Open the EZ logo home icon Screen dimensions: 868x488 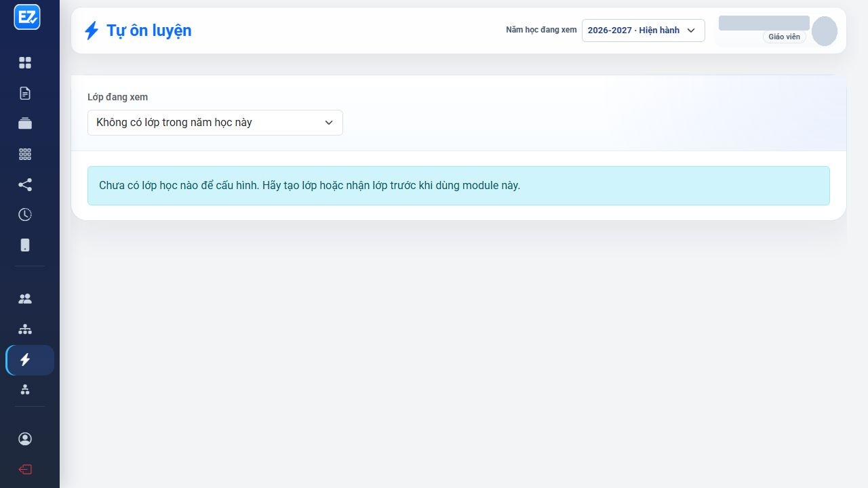pyautogui.click(x=27, y=17)
